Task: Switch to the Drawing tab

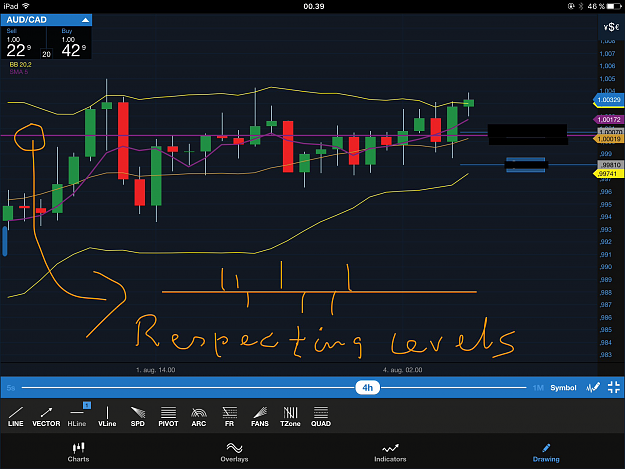Action: 546,452
